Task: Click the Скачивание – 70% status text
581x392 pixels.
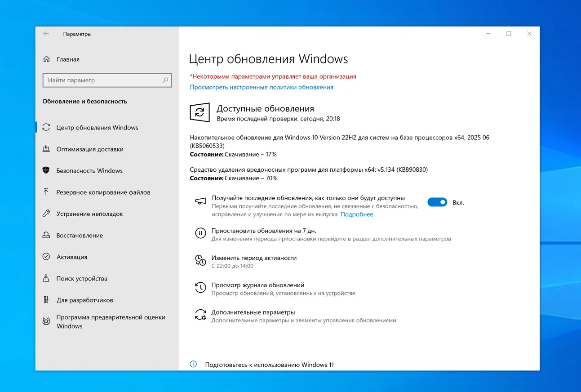Action: click(x=251, y=178)
